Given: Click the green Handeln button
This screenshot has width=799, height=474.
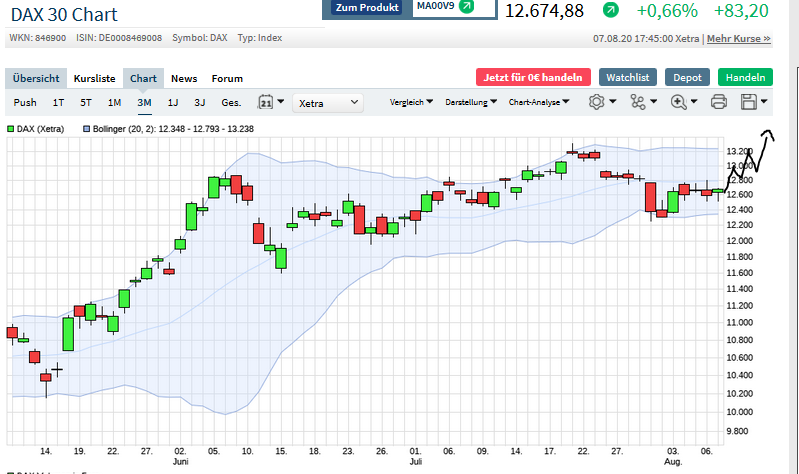Looking at the screenshot, I should pos(745,77).
